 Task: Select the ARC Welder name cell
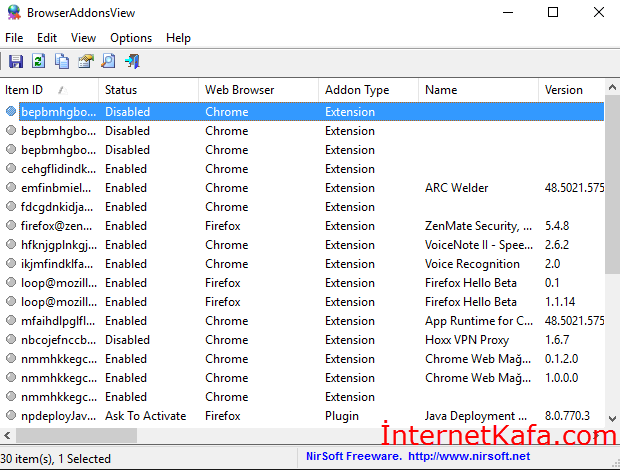456,188
